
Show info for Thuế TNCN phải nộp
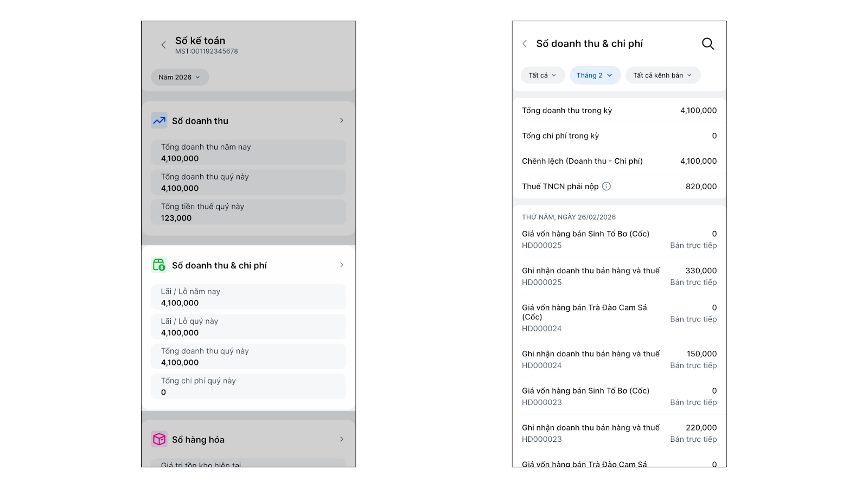tap(607, 187)
